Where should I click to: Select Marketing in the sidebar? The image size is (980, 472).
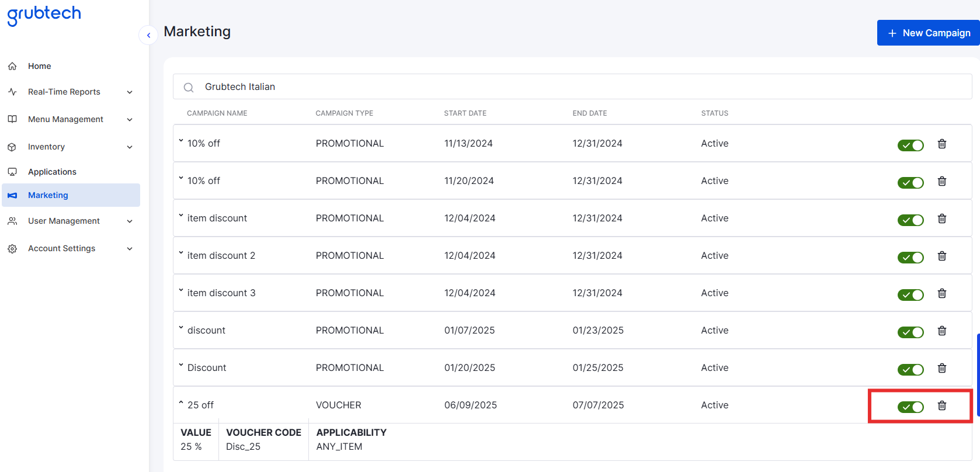(71, 195)
